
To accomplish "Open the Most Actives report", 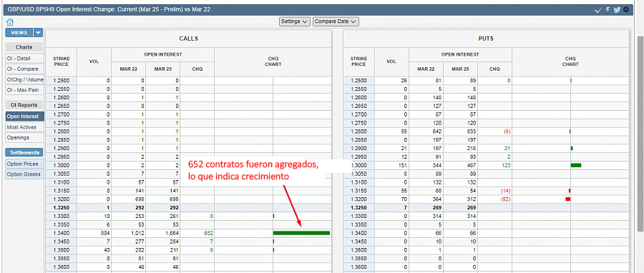I will [x=24, y=127].
